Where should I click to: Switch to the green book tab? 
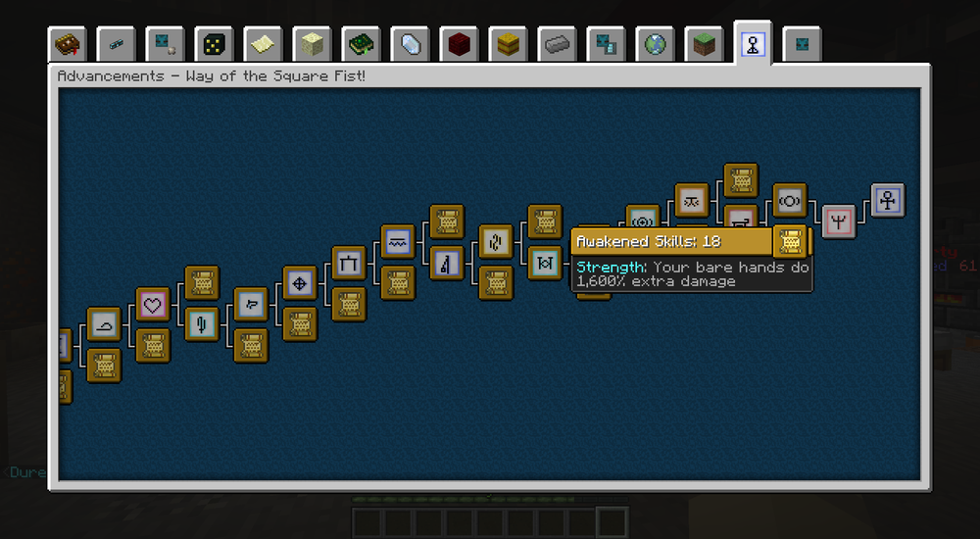coord(362,45)
